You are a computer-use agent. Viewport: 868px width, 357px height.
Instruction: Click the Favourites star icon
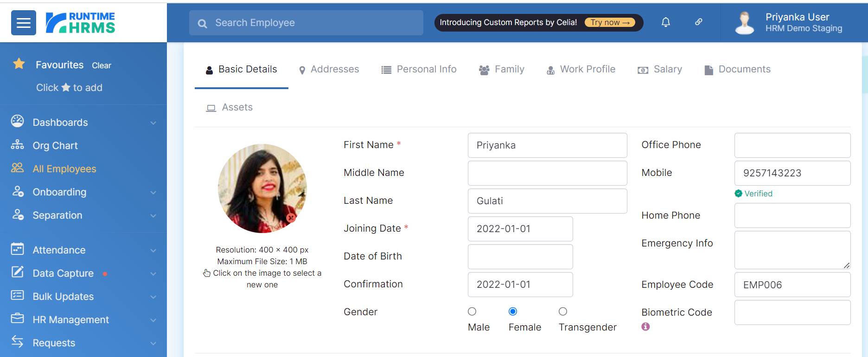click(x=19, y=64)
